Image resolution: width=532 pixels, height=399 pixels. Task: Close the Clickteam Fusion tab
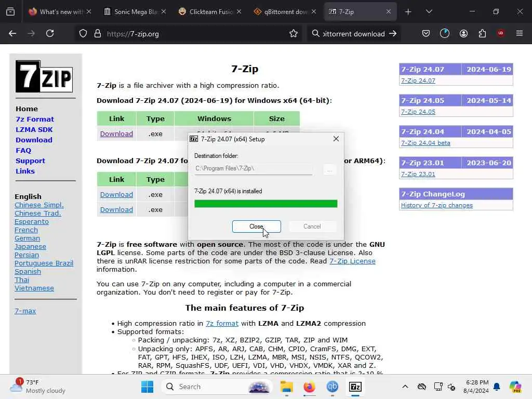point(239,12)
